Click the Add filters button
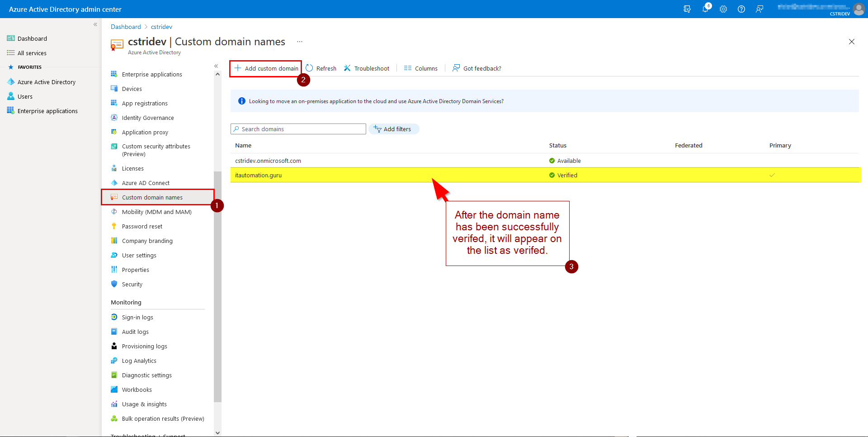 (x=394, y=129)
